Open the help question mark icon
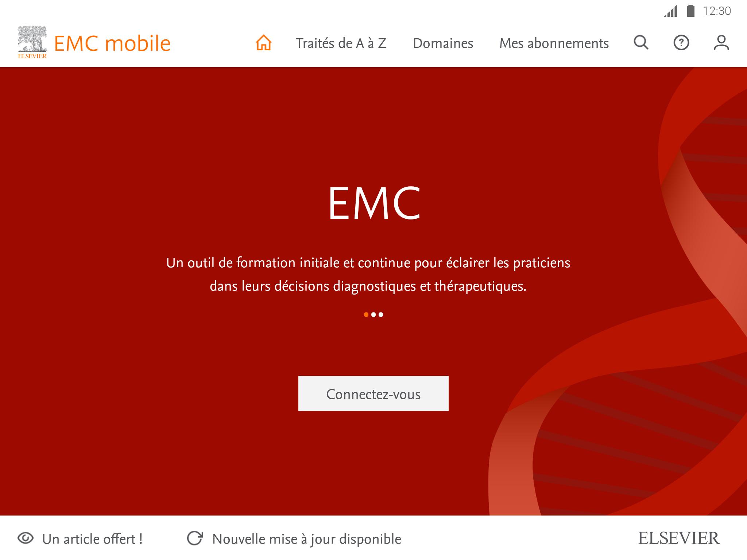The height and width of the screenshot is (560, 747). (681, 43)
